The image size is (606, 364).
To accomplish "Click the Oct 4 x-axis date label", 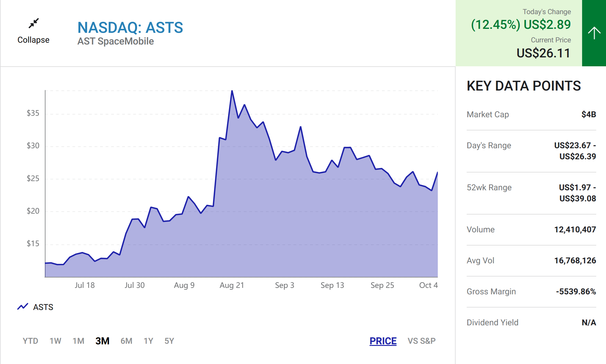I will tap(428, 285).
